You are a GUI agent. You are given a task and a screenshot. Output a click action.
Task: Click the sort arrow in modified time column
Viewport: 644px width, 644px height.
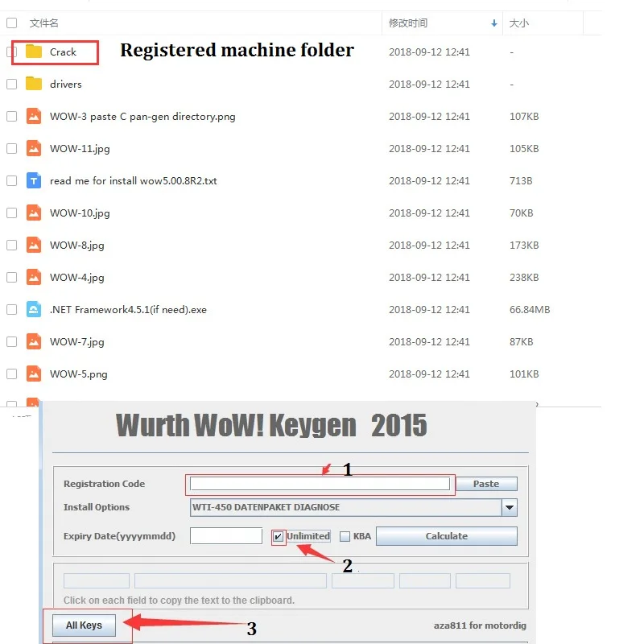(x=494, y=23)
